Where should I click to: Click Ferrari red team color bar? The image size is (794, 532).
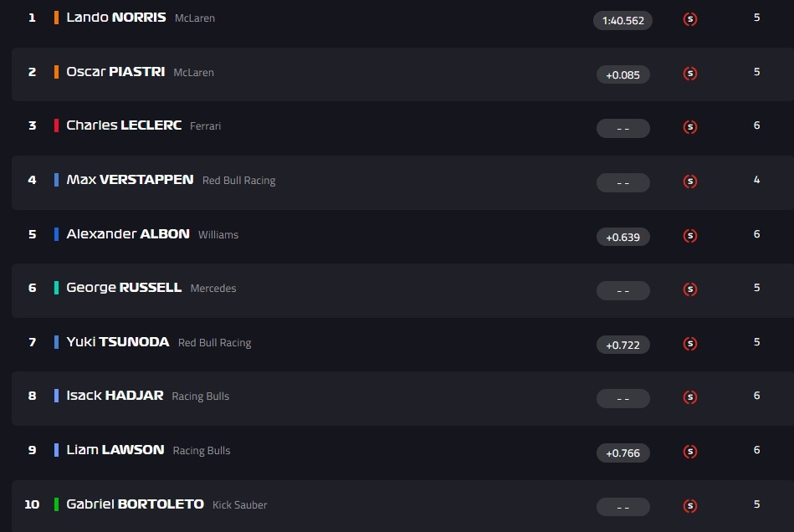pyautogui.click(x=56, y=125)
